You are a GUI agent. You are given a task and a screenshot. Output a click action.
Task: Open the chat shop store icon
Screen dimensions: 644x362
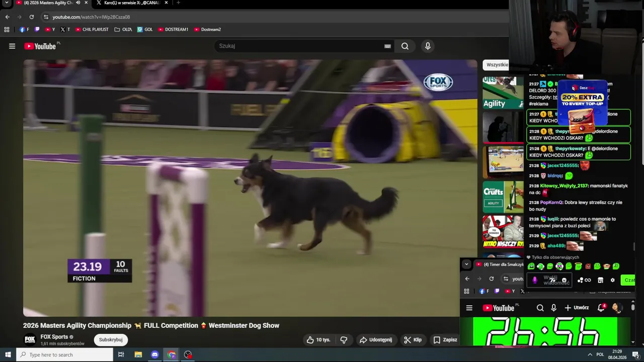click(x=600, y=281)
